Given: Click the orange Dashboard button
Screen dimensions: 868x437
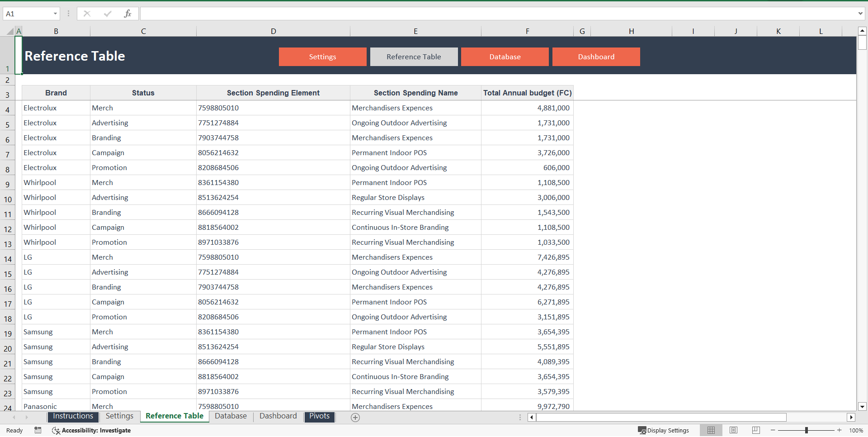Looking at the screenshot, I should pos(596,57).
